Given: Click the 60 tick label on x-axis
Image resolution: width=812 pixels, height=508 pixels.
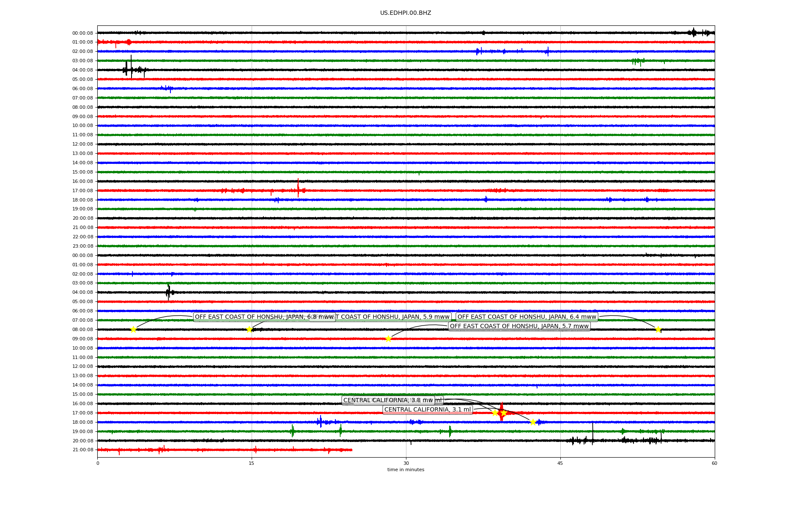Looking at the screenshot, I should coord(714,463).
